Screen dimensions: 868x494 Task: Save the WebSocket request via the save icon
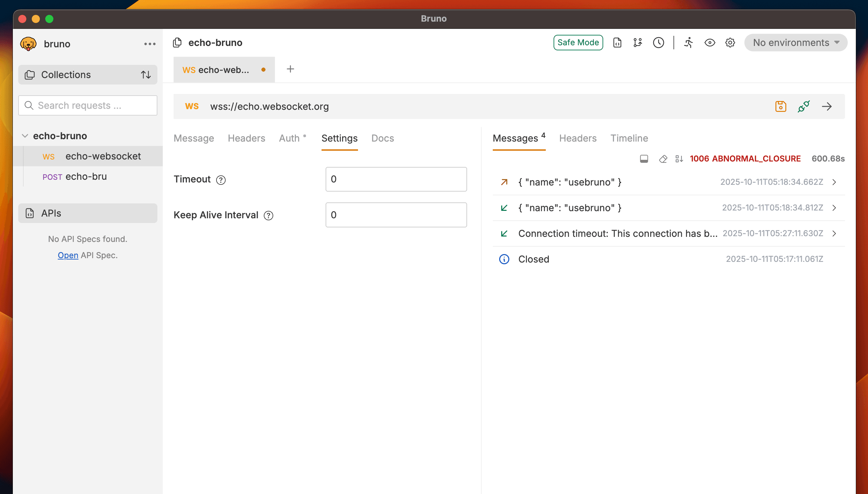point(781,106)
